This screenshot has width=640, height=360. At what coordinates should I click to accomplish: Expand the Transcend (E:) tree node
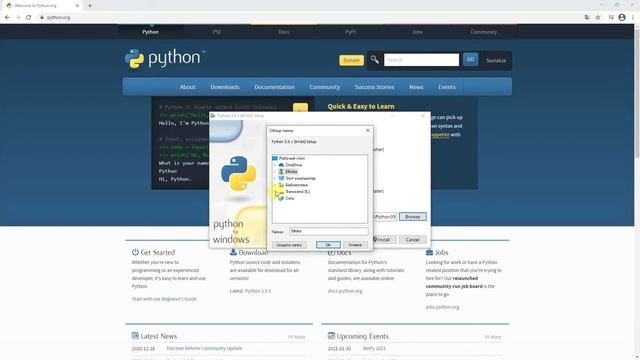pos(275,191)
